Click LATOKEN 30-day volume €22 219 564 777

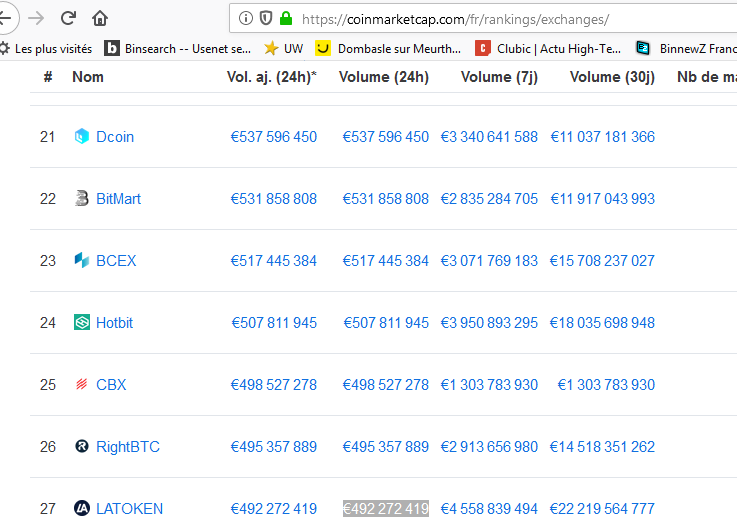(602, 509)
